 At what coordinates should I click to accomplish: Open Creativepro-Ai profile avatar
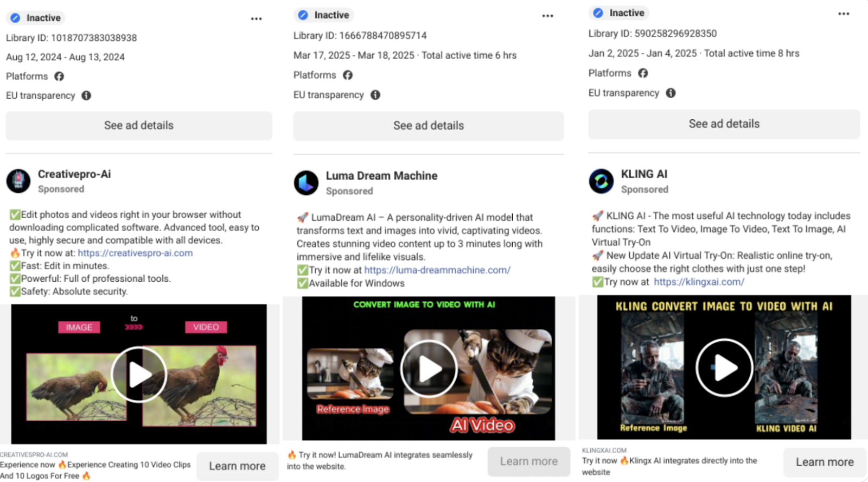[18, 181]
